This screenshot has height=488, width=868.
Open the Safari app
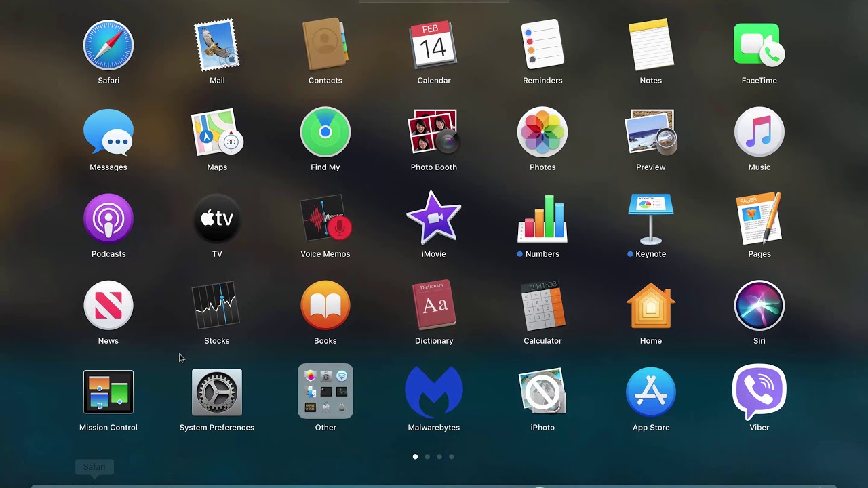point(108,45)
